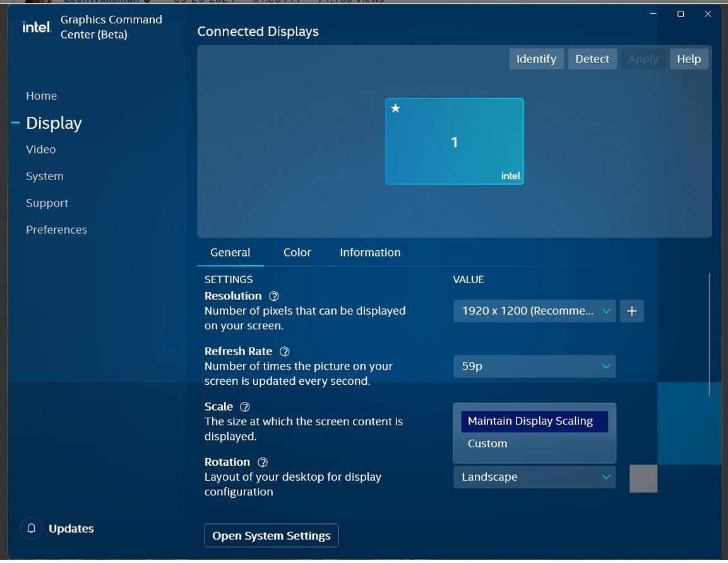The image size is (728, 563).
Task: Click the Detect button
Action: coord(592,59)
